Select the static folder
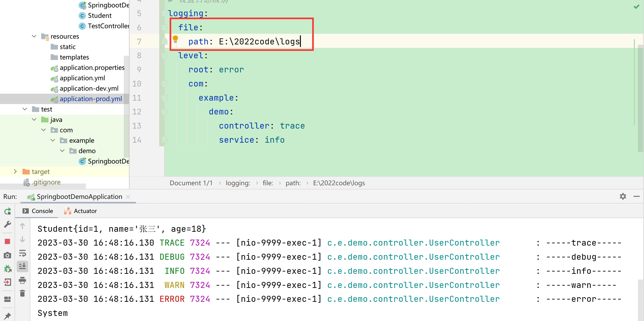644x321 pixels. pyautogui.click(x=63, y=47)
